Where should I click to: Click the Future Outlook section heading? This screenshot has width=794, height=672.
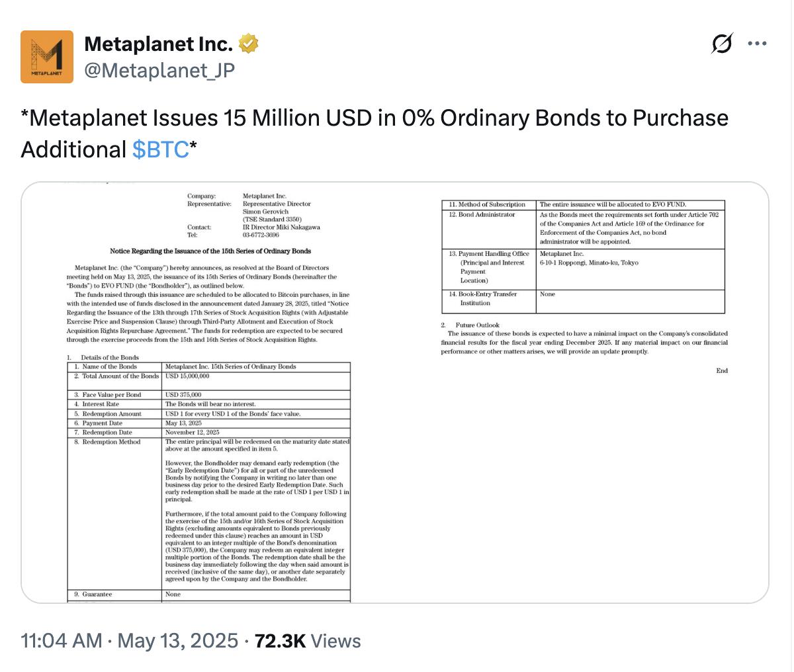477,325
